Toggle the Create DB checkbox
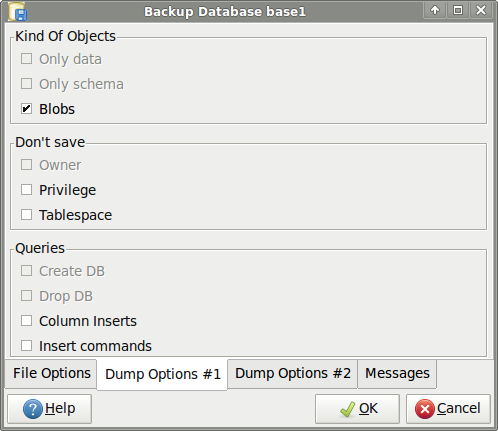498x431 pixels. coord(26,271)
